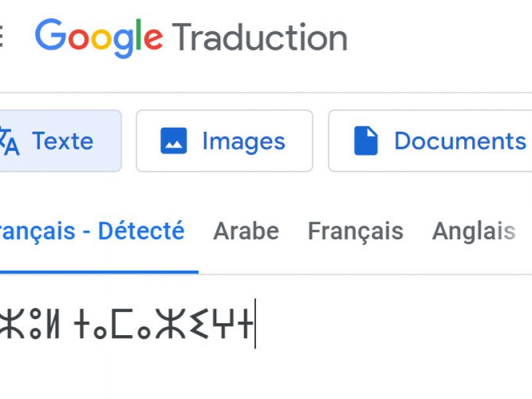Screen dimensions: 532x399
Task: Select the Texte translation mode label
Action: 63,141
